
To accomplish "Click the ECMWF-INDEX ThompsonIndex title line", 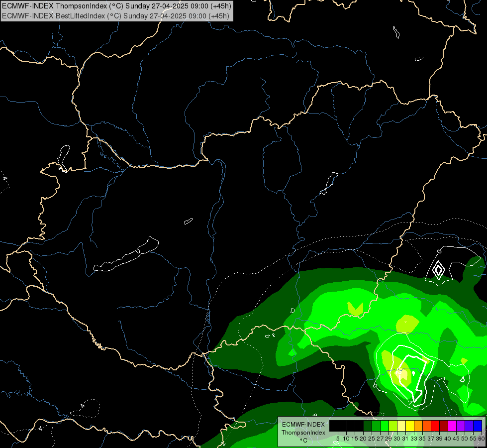I will [x=116, y=6].
